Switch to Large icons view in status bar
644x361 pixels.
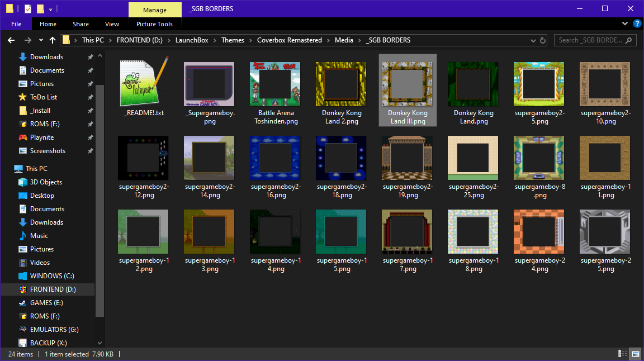click(x=636, y=354)
